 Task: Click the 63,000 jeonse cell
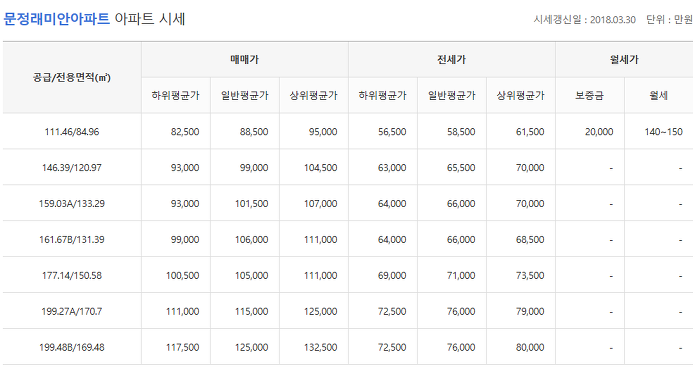click(x=392, y=168)
